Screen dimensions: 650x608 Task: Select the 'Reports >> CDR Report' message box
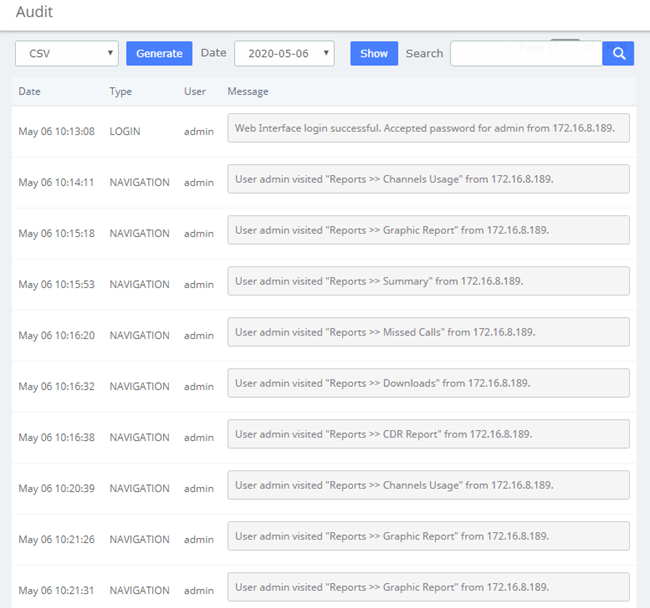(429, 434)
